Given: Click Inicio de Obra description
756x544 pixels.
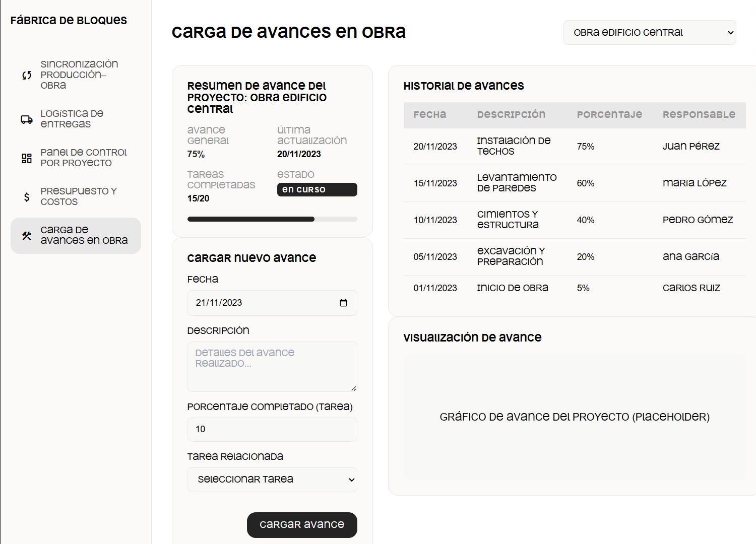Looking at the screenshot, I should tap(513, 288).
